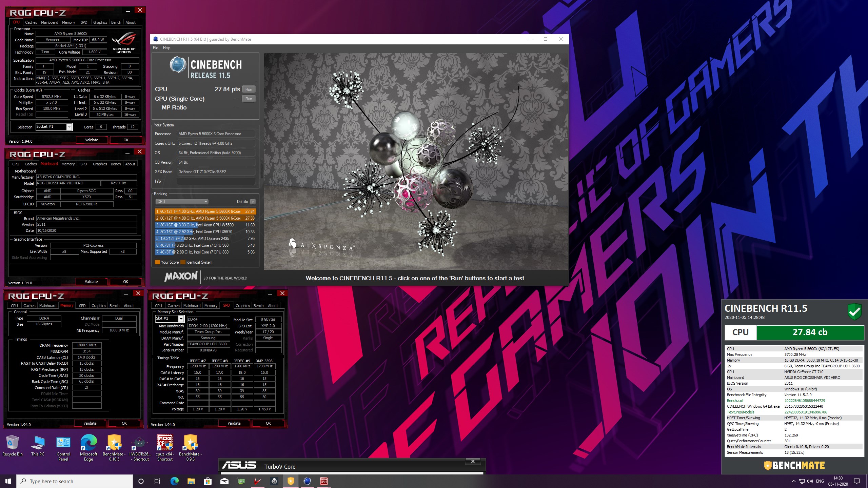Expand ranking Details arrow in Cinebench
This screenshot has width=868, height=488.
tap(253, 202)
